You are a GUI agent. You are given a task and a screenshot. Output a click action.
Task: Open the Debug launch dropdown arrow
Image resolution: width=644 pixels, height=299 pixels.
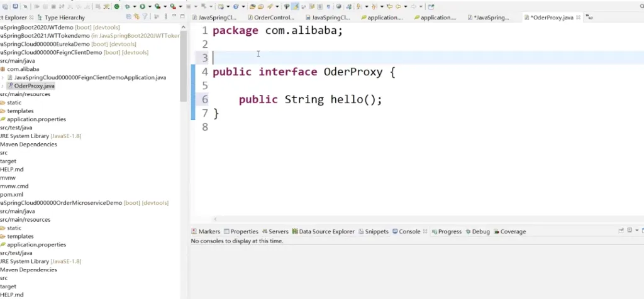[x=135, y=6]
